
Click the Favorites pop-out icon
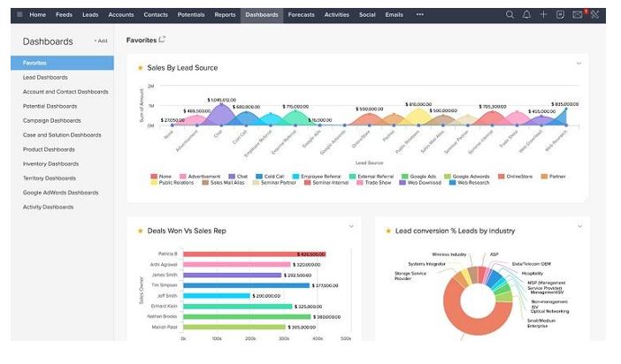coord(162,40)
